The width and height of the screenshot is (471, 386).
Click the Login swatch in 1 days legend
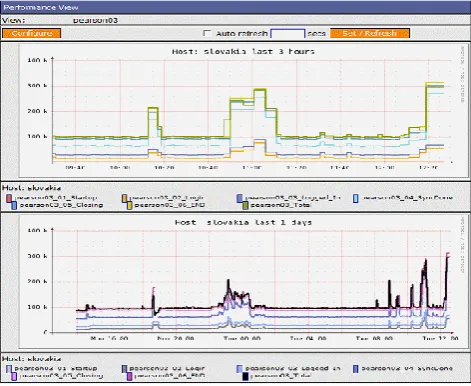124,369
